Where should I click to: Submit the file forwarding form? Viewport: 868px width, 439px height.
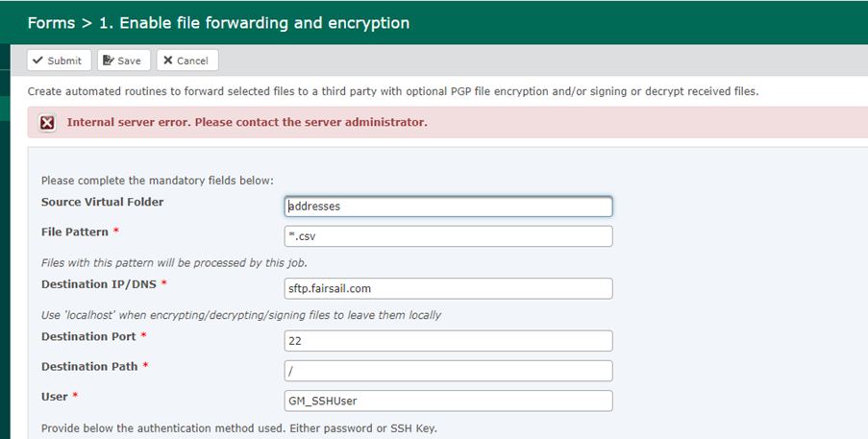pyautogui.click(x=59, y=61)
